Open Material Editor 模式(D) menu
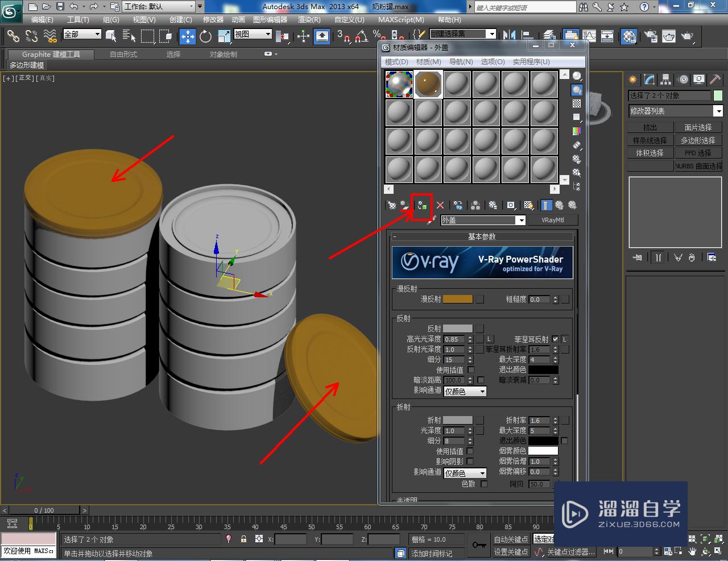This screenshot has width=728, height=561. pos(396,61)
